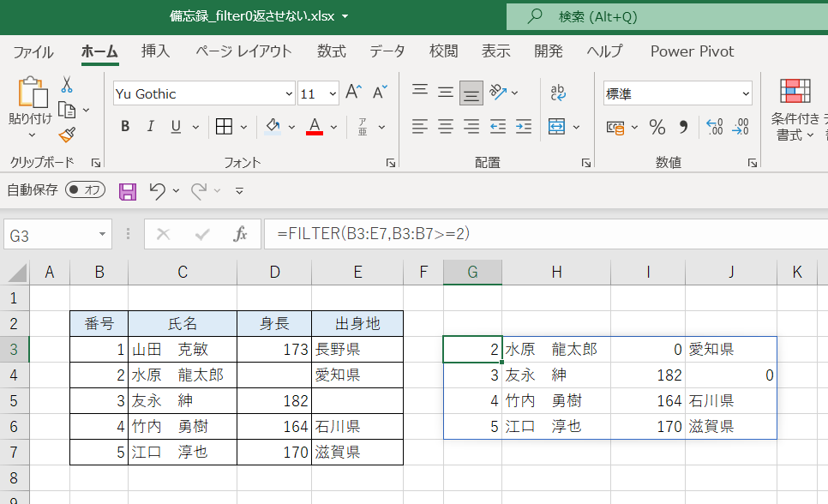
Task: Align text right
Action: [471, 127]
